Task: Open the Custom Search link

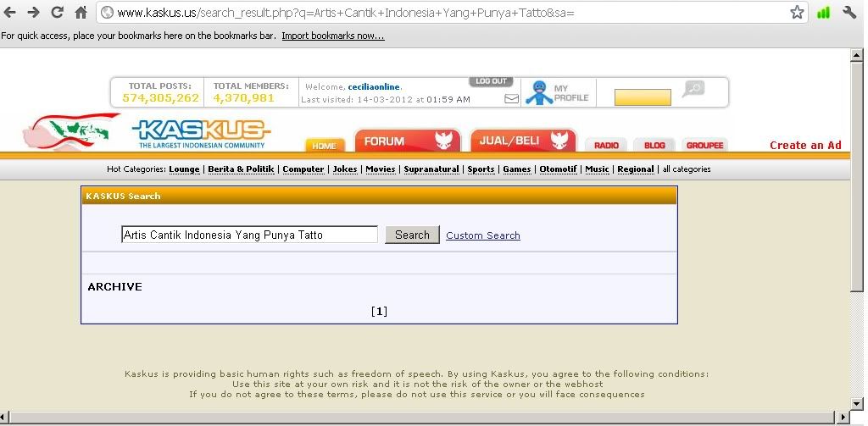Action: [482, 235]
